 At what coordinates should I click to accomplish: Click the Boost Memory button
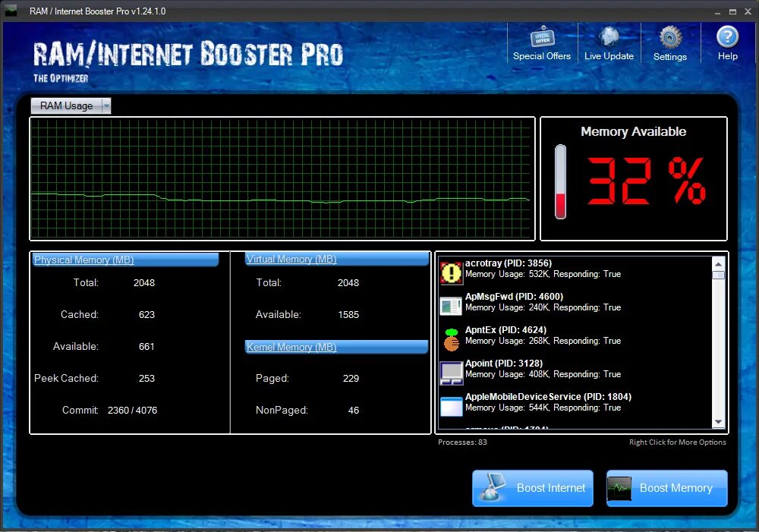point(666,488)
